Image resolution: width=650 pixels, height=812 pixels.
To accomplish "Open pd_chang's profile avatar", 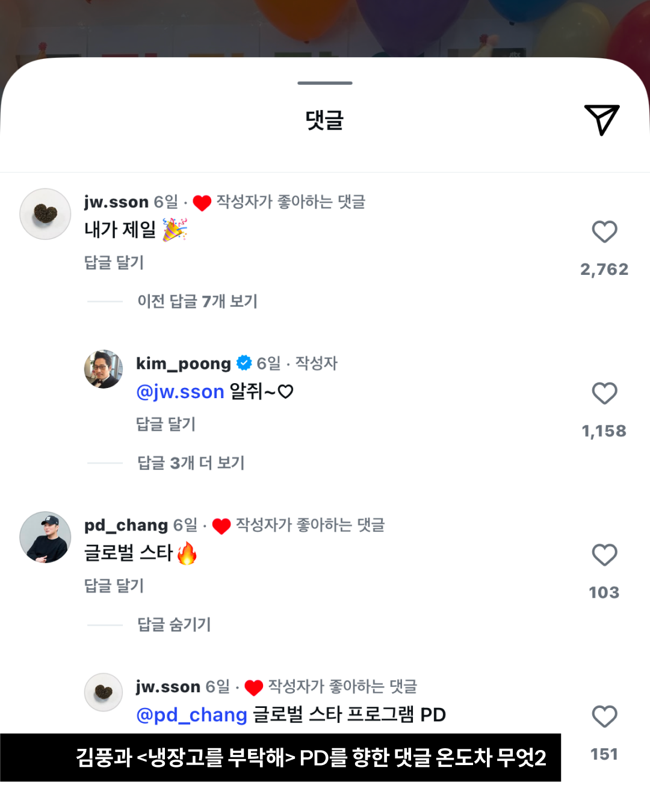I will [45, 537].
